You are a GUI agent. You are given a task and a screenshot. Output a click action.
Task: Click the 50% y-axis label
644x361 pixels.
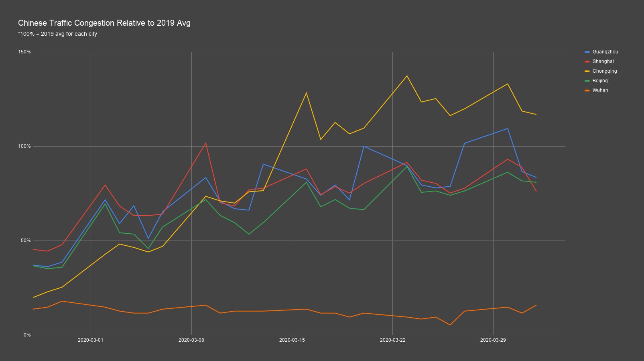click(26, 241)
